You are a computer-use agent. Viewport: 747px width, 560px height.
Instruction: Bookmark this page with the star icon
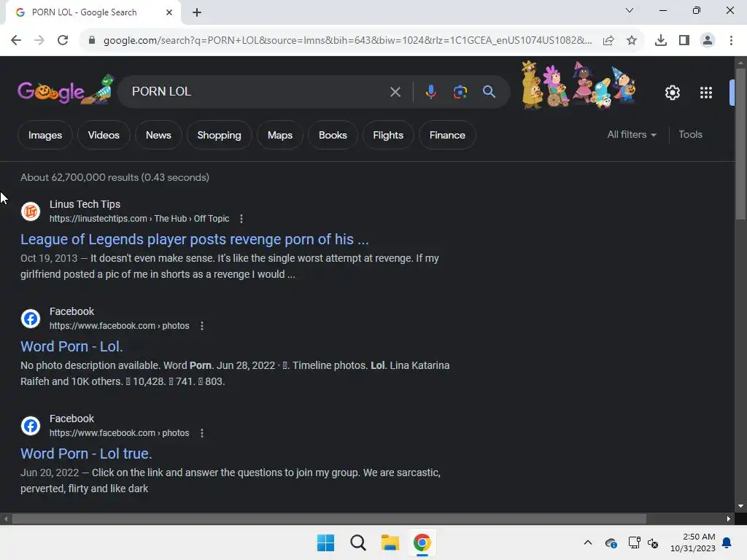(632, 41)
